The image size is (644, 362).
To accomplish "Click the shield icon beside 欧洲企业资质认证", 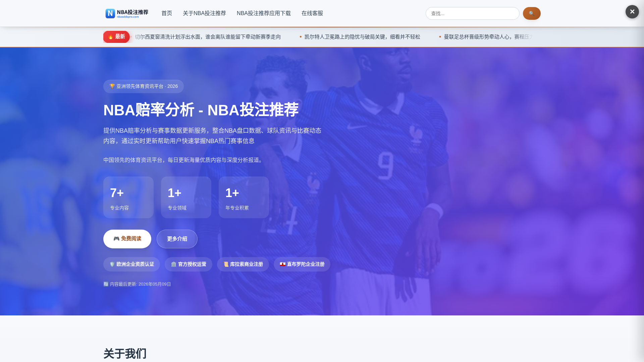I will coord(112,264).
